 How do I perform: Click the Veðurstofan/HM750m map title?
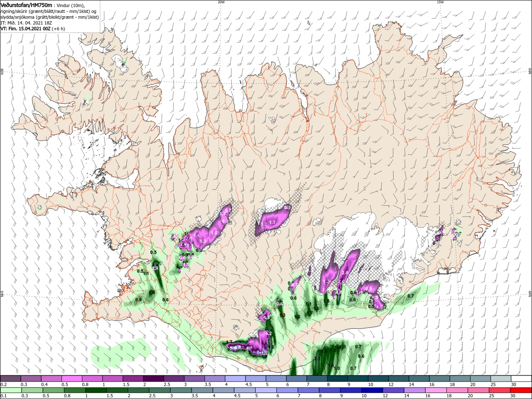(26, 5)
